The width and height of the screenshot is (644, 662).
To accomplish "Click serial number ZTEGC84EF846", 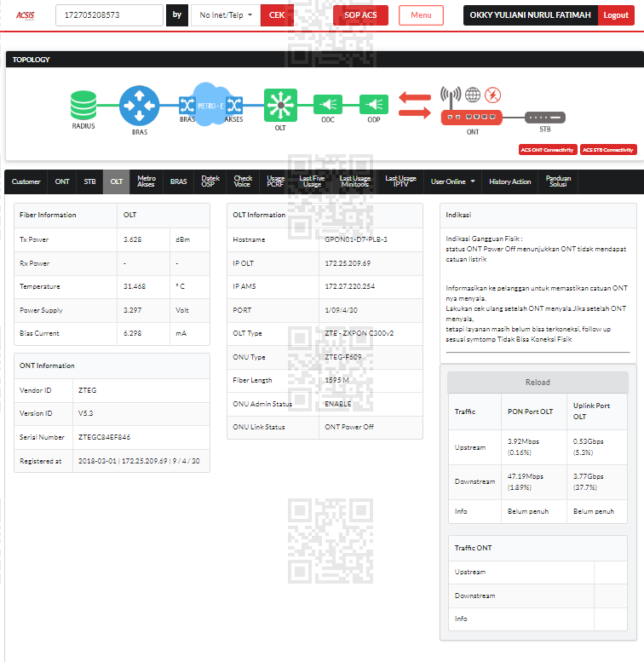I will click(x=104, y=437).
